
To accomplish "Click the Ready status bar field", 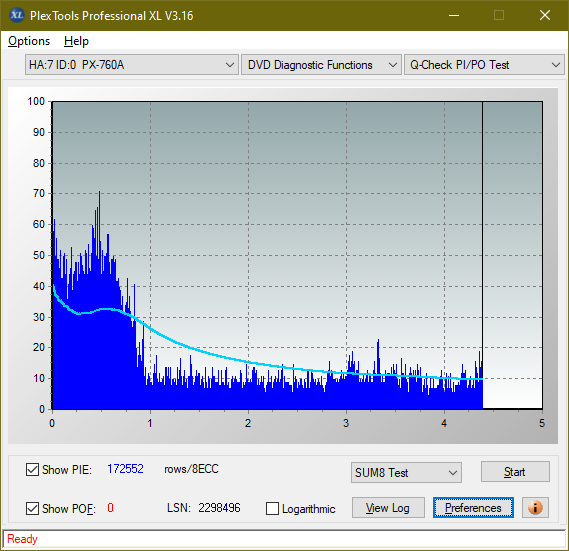I will point(284,539).
